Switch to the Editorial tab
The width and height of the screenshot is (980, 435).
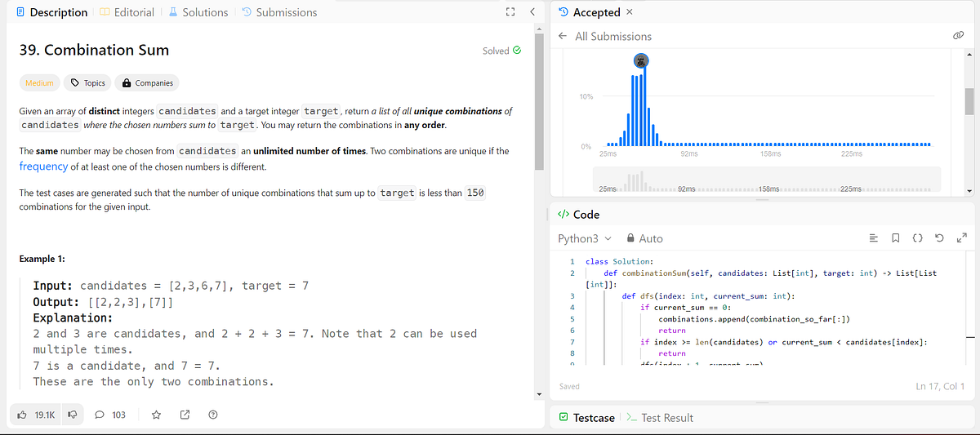(x=127, y=12)
